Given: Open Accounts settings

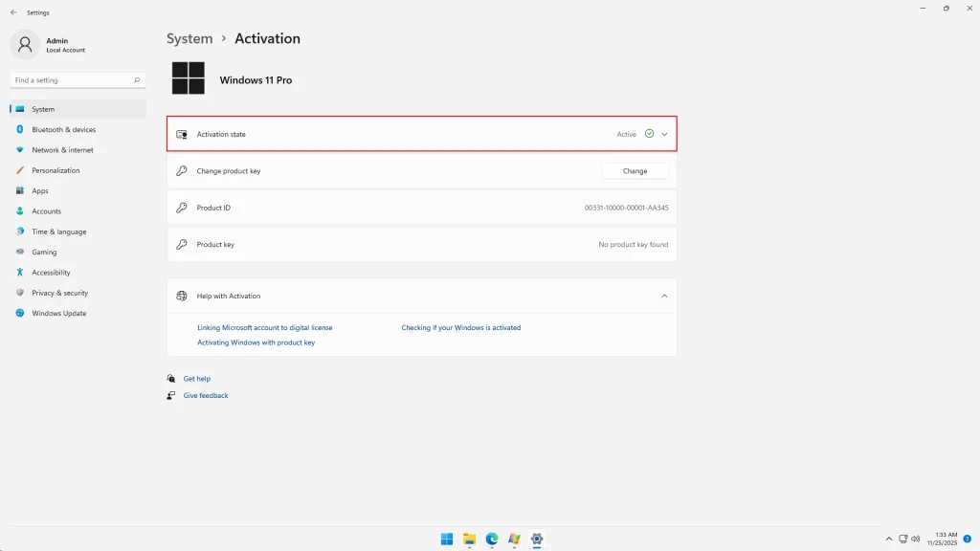Looking at the screenshot, I should point(47,210).
